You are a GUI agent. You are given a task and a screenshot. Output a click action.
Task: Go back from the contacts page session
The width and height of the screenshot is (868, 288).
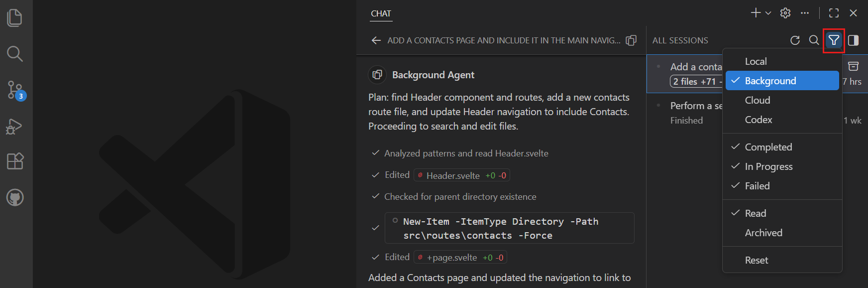(x=376, y=40)
